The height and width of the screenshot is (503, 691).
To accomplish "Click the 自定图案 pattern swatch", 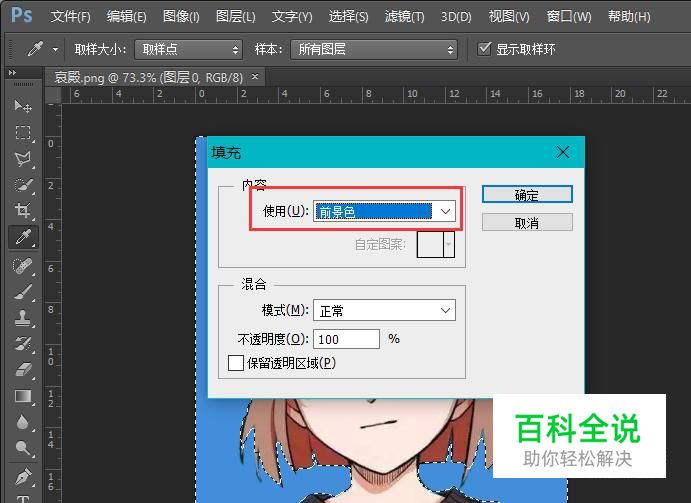I will click(430, 244).
